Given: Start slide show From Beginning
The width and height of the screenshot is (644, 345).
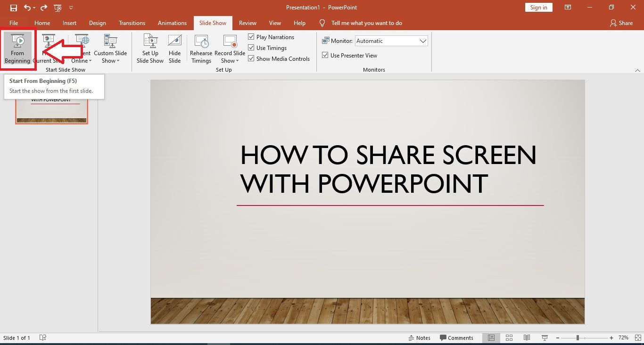Looking at the screenshot, I should 17,48.
